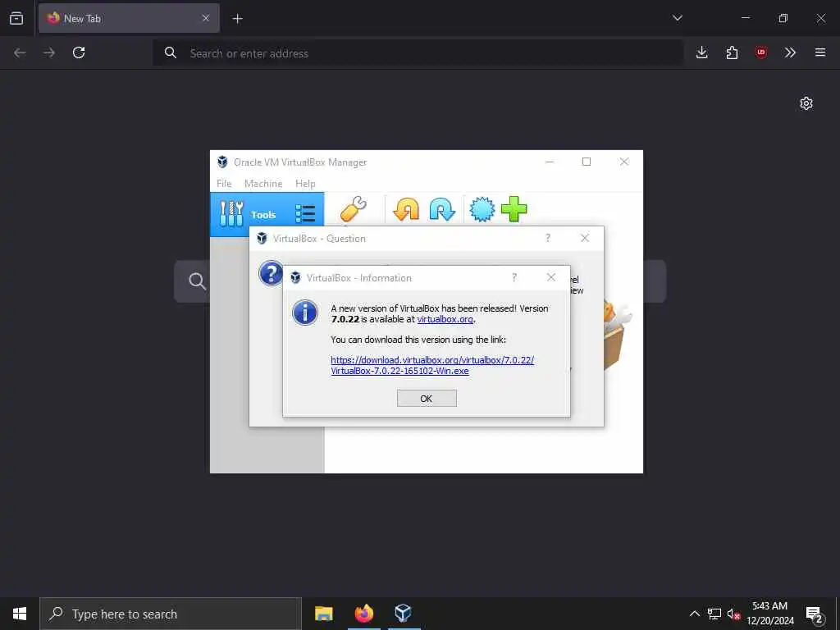Reload the Firefox page
Viewport: 840px width, 630px height.
click(x=79, y=52)
